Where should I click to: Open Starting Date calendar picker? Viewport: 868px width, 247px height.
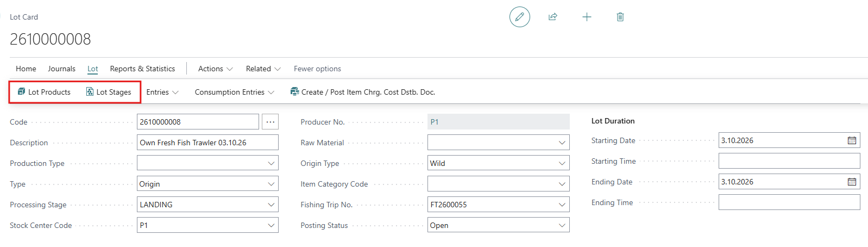[x=852, y=140]
